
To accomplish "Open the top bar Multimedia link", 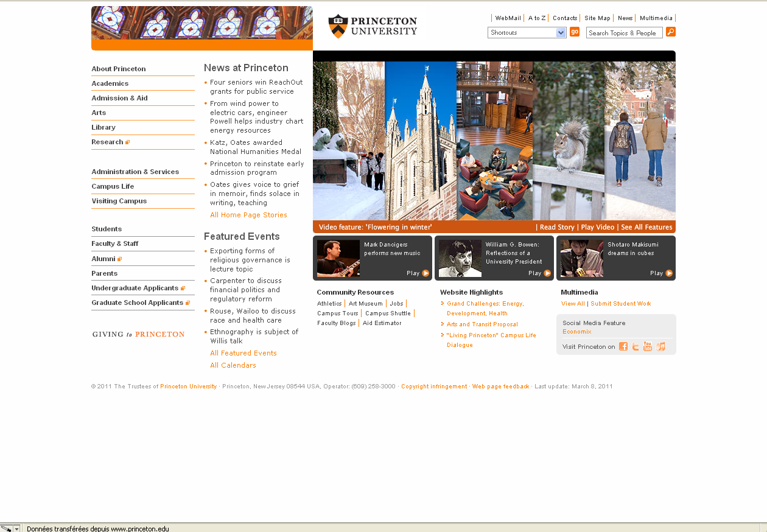I will click(x=656, y=18).
